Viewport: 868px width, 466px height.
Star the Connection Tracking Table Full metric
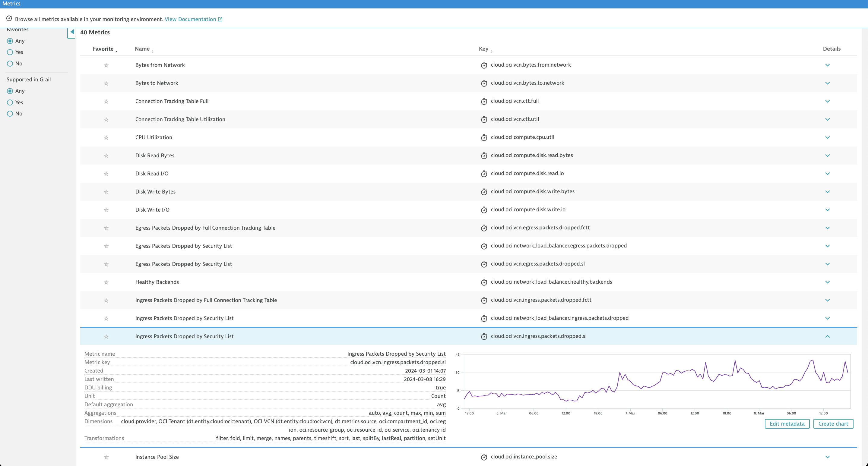click(x=106, y=101)
